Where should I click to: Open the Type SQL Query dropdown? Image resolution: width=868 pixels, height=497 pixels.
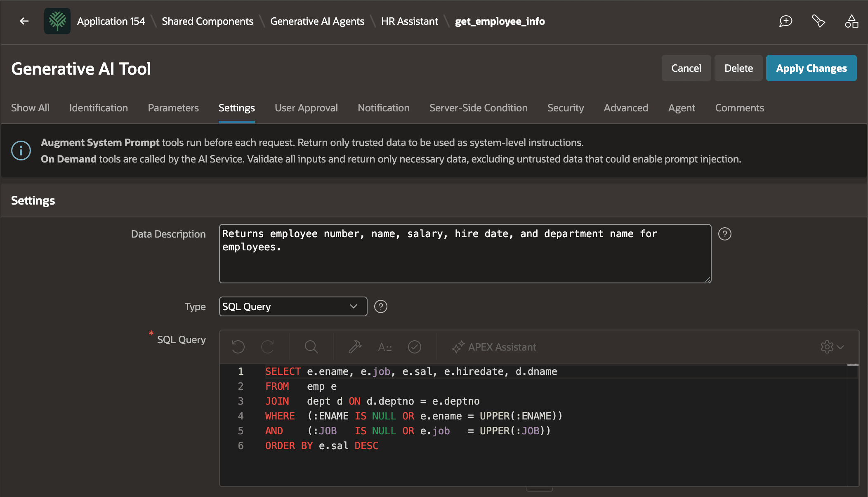pos(293,306)
